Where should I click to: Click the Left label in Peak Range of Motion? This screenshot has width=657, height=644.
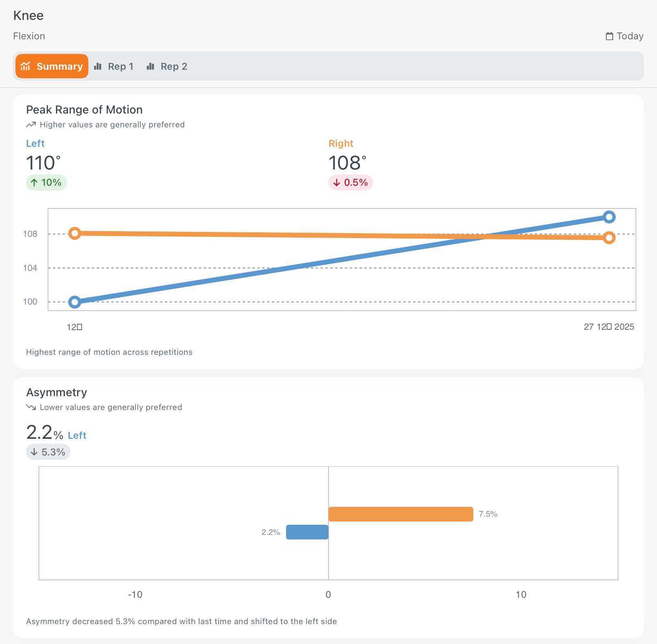click(35, 144)
